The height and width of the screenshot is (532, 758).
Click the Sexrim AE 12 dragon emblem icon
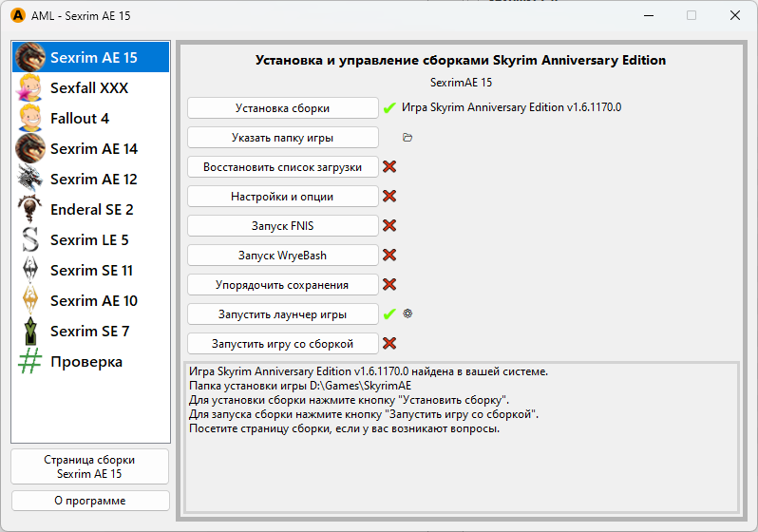click(30, 179)
